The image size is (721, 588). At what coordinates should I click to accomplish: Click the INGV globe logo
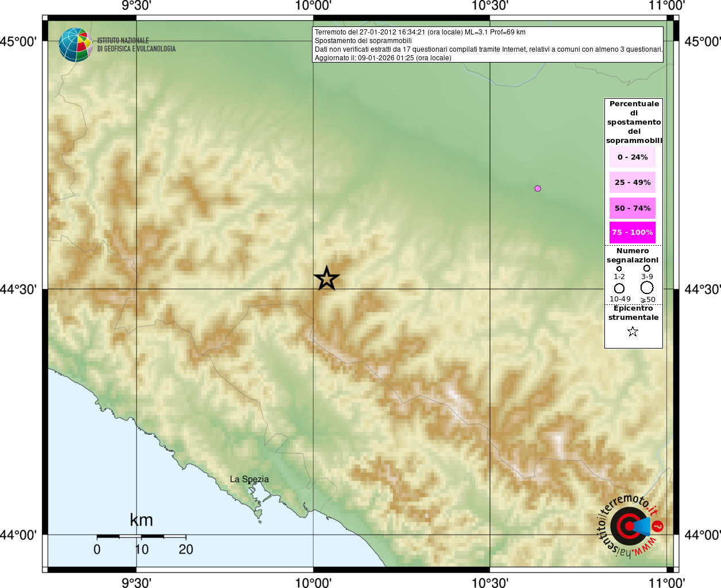click(x=75, y=45)
